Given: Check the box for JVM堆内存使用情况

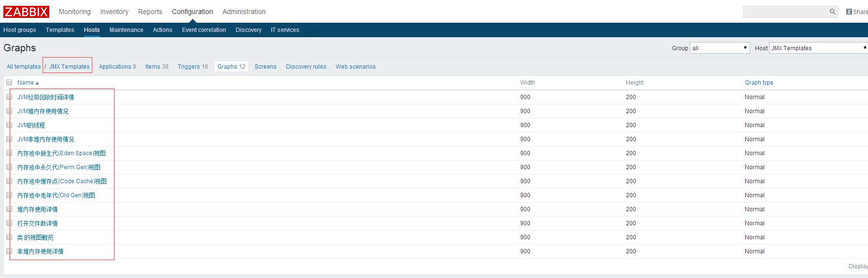Looking at the screenshot, I should click(x=9, y=111).
